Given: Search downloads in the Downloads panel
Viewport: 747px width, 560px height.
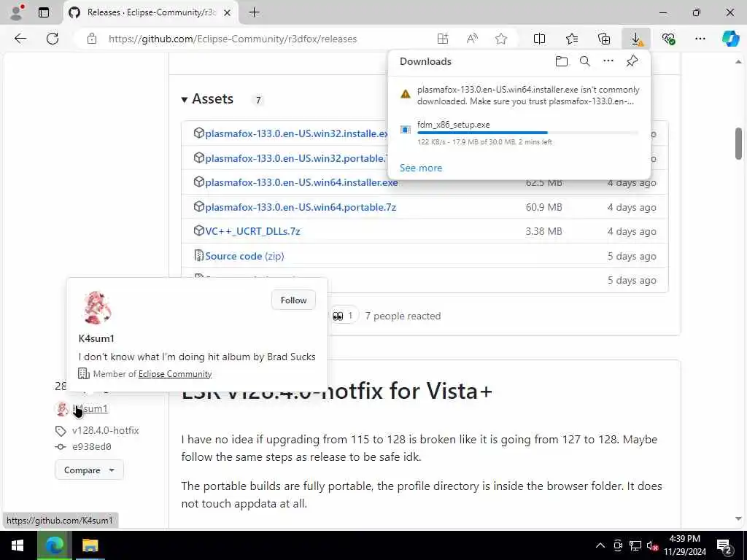Looking at the screenshot, I should click(x=585, y=61).
